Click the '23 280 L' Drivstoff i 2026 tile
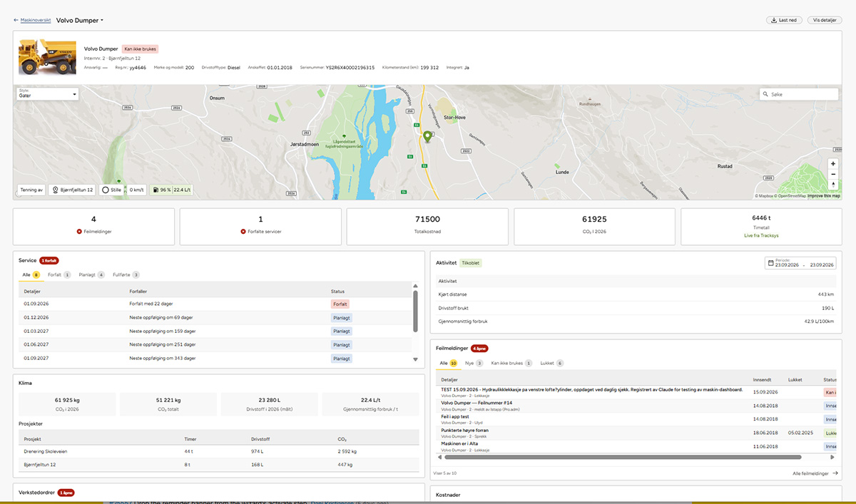Viewport: 856px width, 504px height. pos(270,403)
